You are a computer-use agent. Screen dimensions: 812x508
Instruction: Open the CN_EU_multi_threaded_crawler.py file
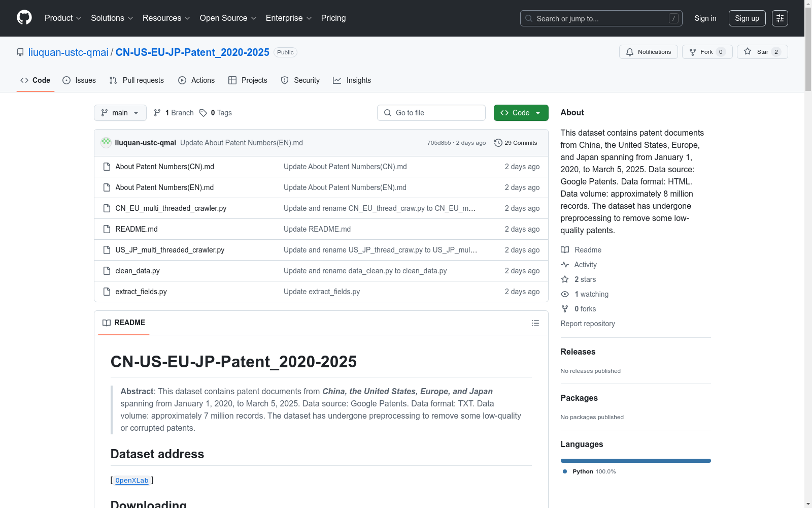[x=171, y=208]
